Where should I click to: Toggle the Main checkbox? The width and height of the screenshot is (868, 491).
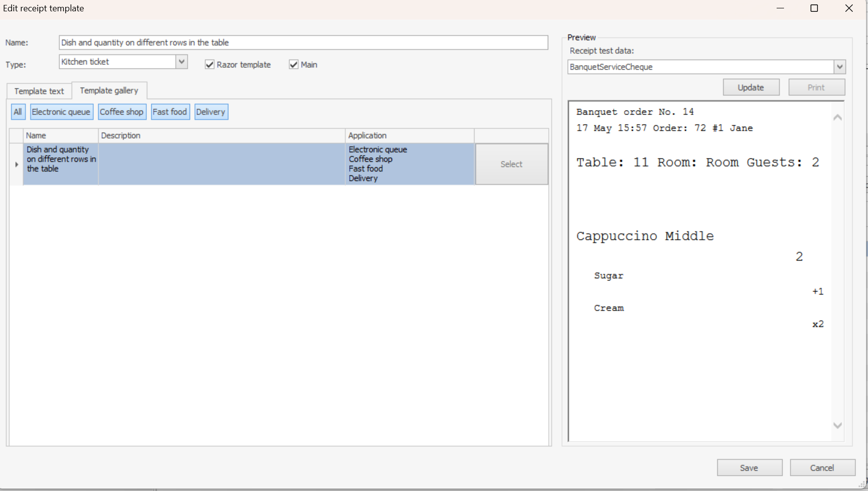pos(294,64)
